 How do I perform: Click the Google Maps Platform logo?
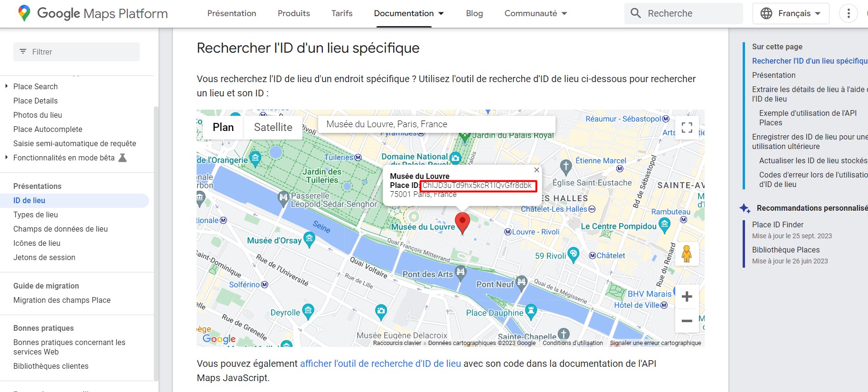click(x=93, y=13)
